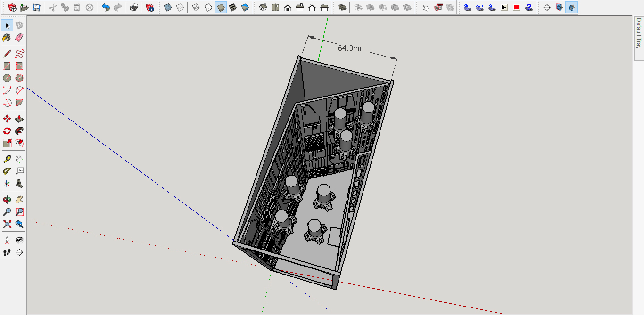Switch to Shaded With Textures style

coord(233,8)
